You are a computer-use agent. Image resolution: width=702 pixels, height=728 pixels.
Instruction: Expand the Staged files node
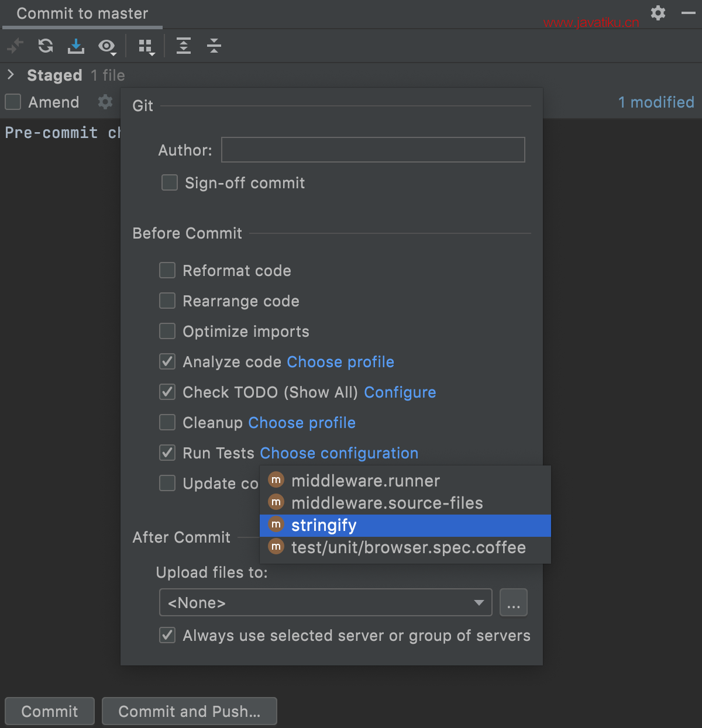(x=11, y=74)
